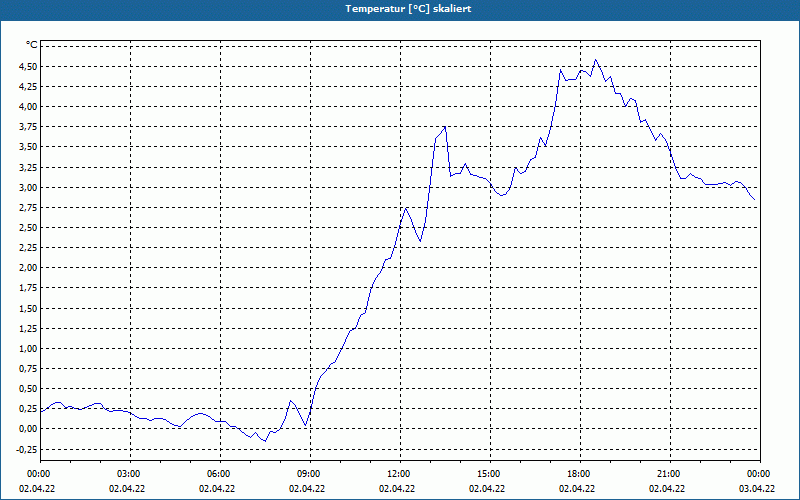The height and width of the screenshot is (500, 800).
Task: Click the 4,00 y-axis value
Action: pyautogui.click(x=28, y=107)
